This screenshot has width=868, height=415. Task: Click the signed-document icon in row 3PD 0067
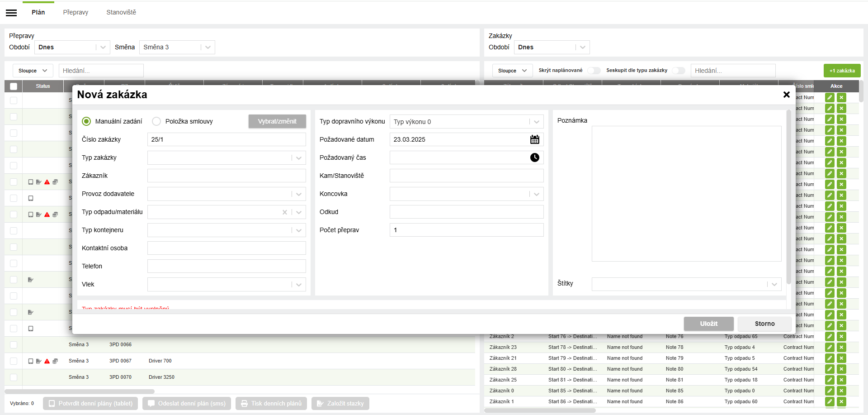click(39, 361)
